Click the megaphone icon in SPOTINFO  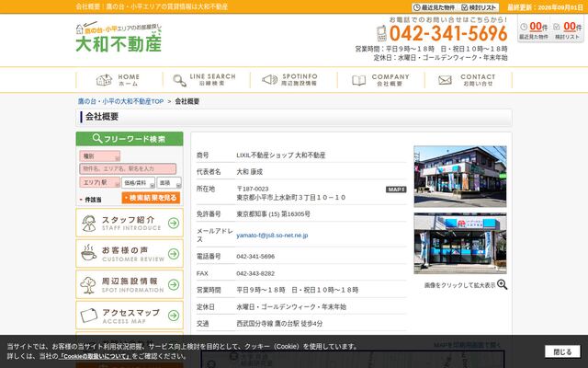pyautogui.click(x=269, y=80)
